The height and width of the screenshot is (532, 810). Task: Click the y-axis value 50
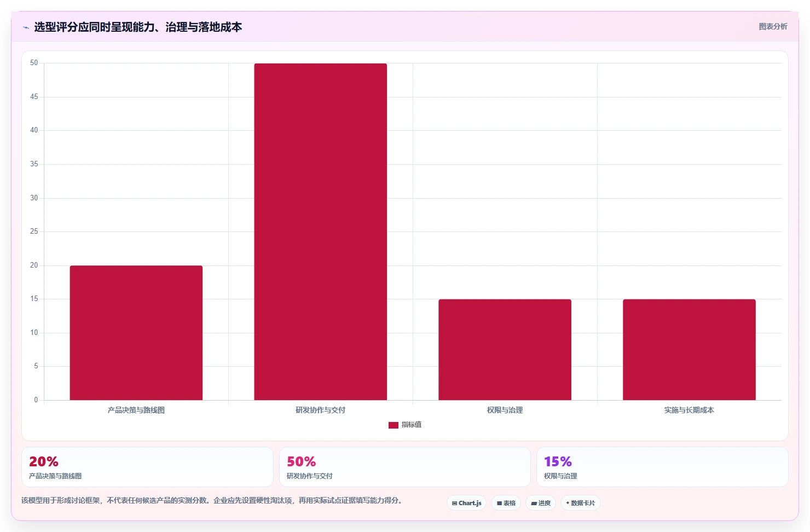(x=34, y=63)
